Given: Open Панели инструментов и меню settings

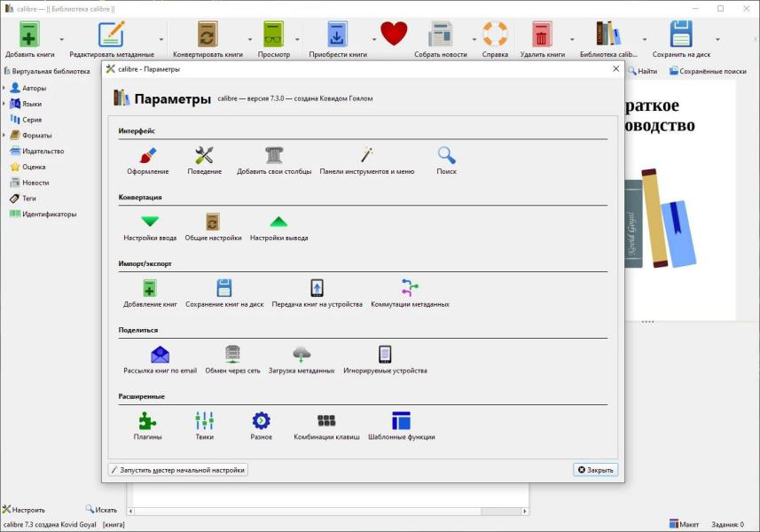Looking at the screenshot, I should click(x=367, y=160).
